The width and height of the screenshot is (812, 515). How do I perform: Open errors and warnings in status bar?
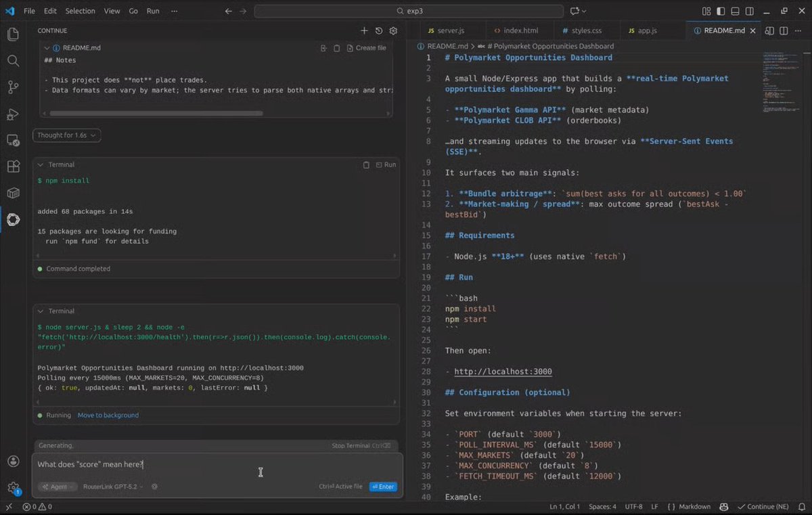click(x=37, y=506)
